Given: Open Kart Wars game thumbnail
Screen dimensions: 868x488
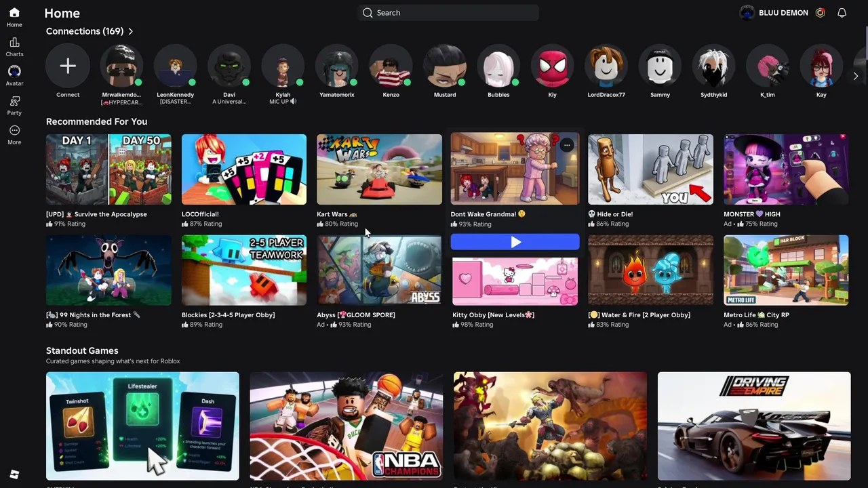Looking at the screenshot, I should point(379,169).
